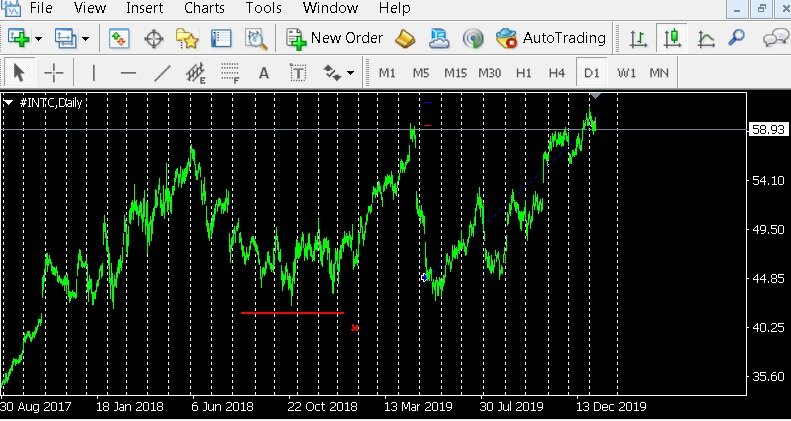The width and height of the screenshot is (791, 421).
Task: Expand the Arrows objects dropdown
Action: (x=351, y=74)
